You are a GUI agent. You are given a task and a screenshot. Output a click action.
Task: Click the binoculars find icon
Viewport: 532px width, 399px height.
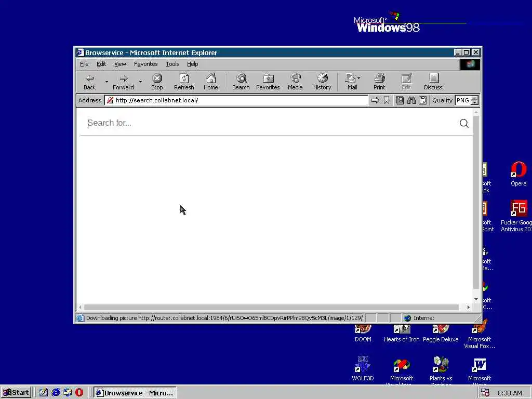(x=411, y=100)
